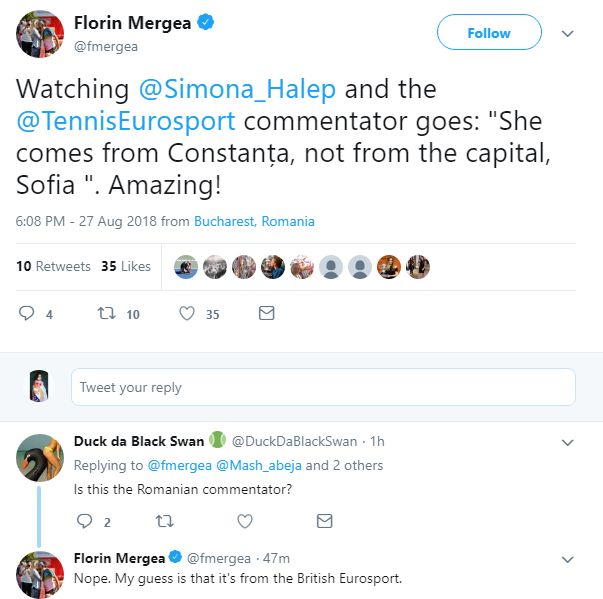603x599 pixels.
Task: Like Duck da Black Swan's reply
Action: (x=244, y=521)
